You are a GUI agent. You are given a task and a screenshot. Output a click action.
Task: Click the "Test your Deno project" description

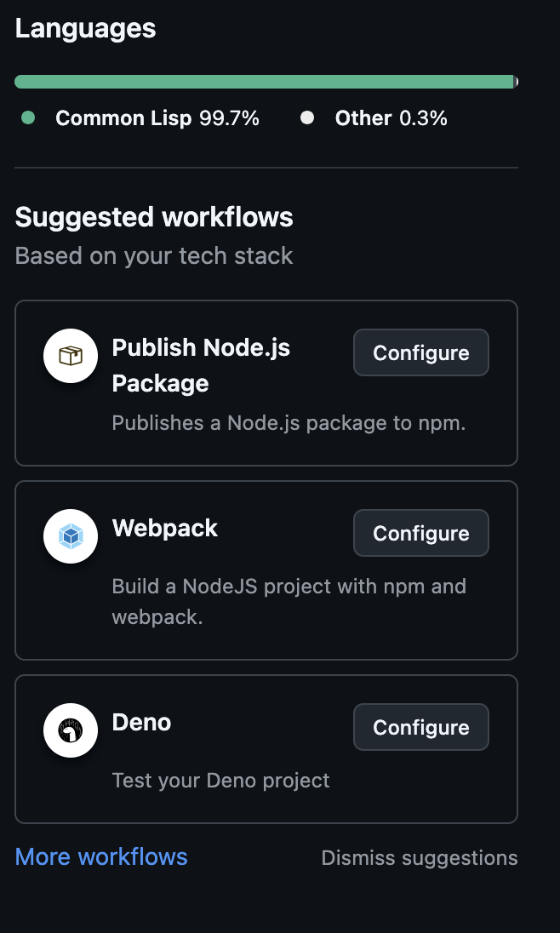coord(220,780)
